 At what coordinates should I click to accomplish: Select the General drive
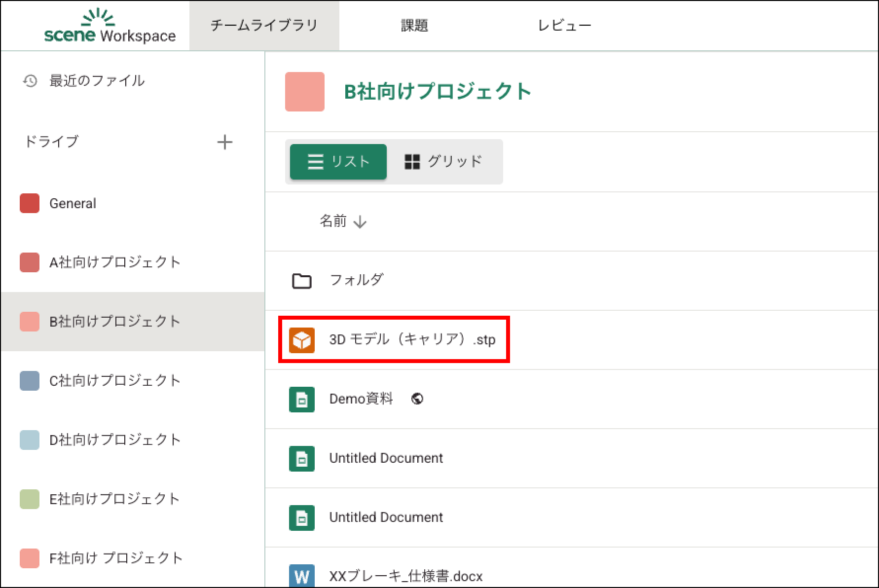(x=73, y=203)
